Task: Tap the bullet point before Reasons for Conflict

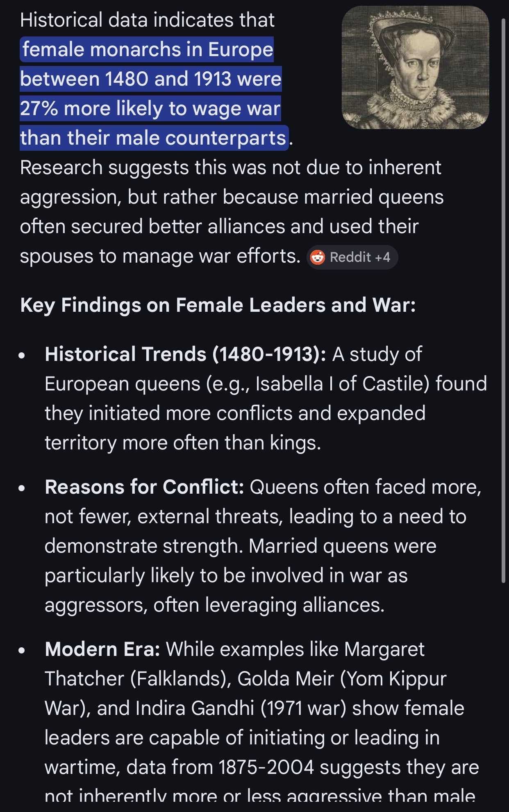Action: click(x=22, y=488)
